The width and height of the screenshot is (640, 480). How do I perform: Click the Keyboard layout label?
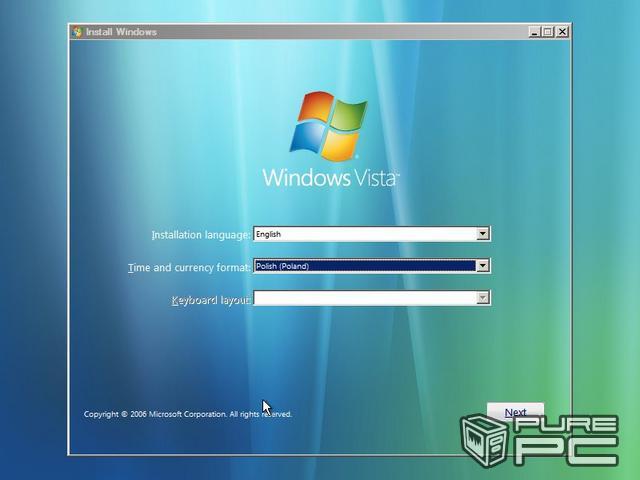tap(210, 300)
